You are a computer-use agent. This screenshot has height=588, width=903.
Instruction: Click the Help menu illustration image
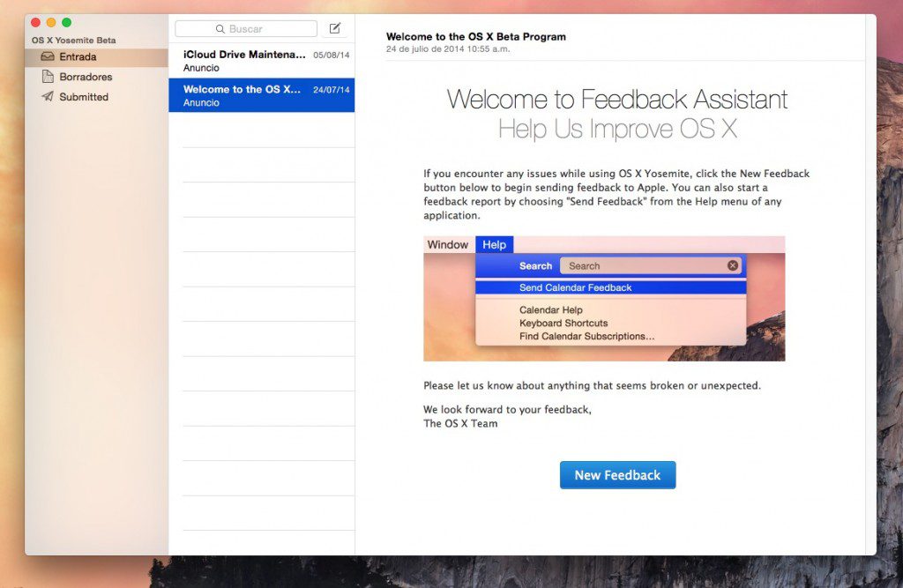(604, 298)
